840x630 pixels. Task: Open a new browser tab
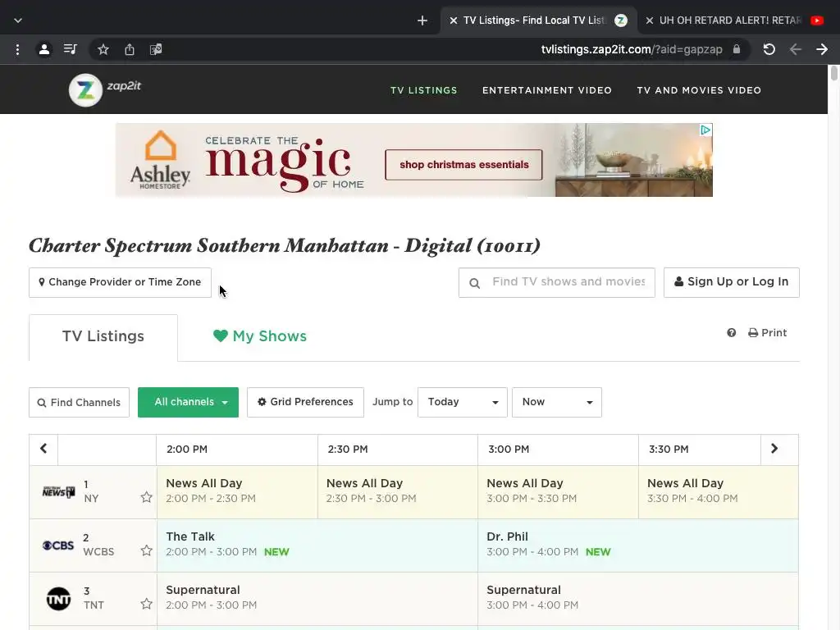pos(422,21)
